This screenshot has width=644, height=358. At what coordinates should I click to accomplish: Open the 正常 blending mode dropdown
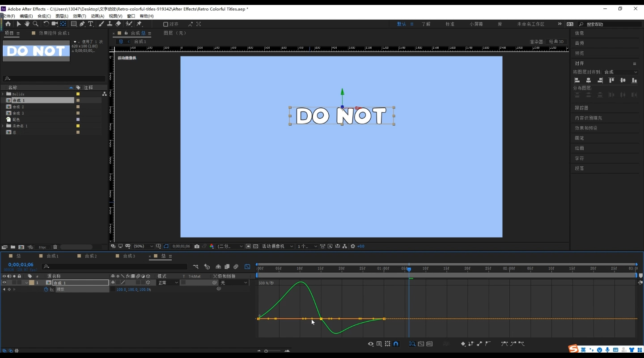(x=168, y=283)
